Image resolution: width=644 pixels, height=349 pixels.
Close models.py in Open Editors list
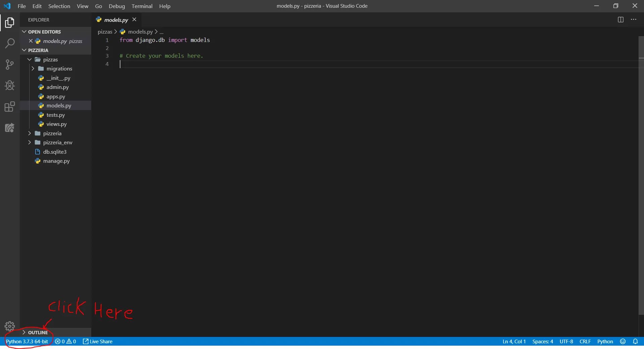pyautogui.click(x=31, y=41)
